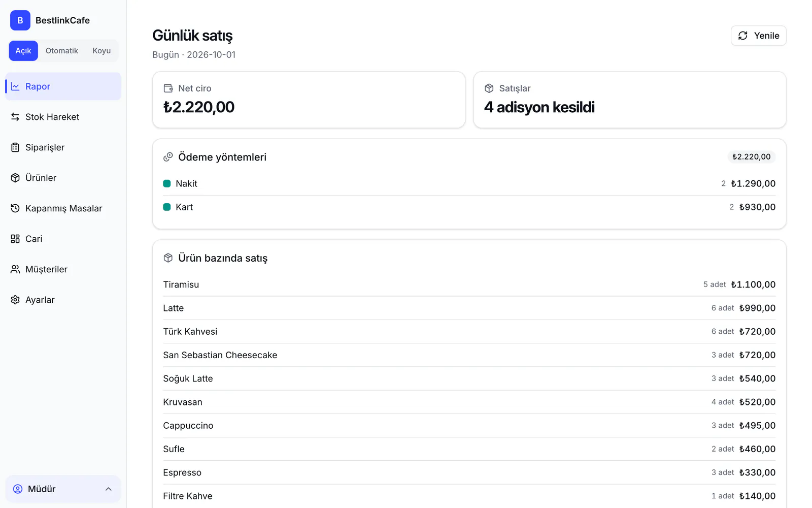The image size is (812, 508).
Task: Click the Stok Hareket arrows icon
Action: pyautogui.click(x=15, y=117)
